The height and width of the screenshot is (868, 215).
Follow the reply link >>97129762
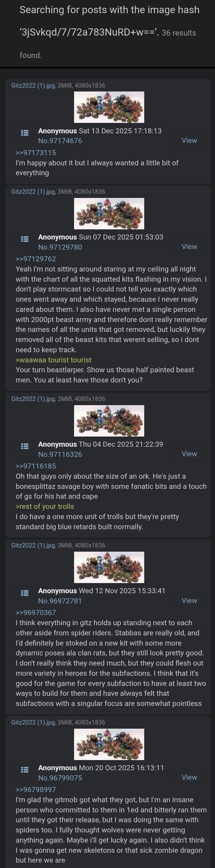pyautogui.click(x=36, y=259)
